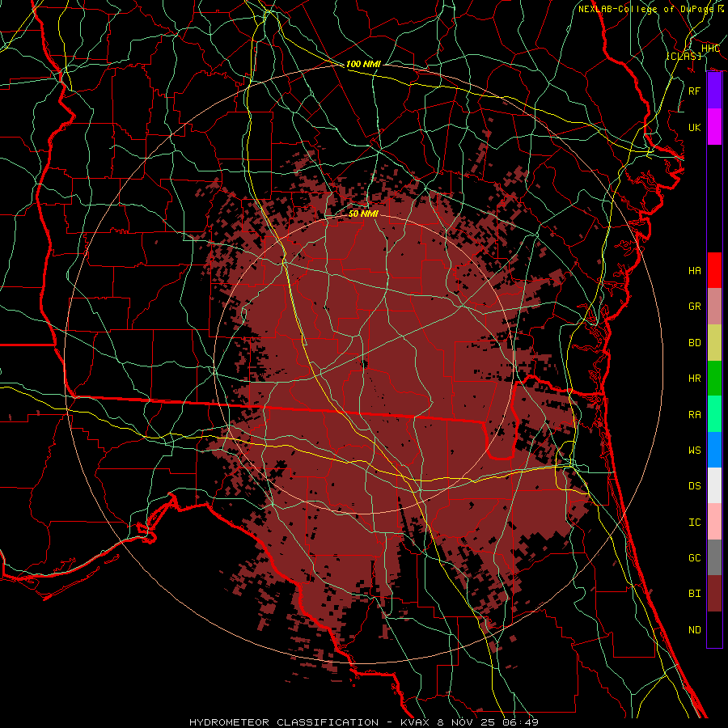
Task: Select the IC light pink legend swatch
Action: pos(714,522)
